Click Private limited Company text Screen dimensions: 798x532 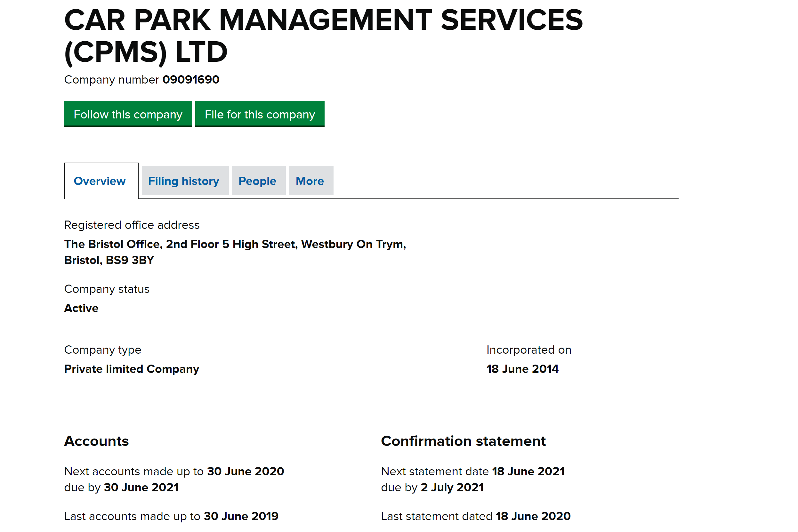[x=132, y=369]
